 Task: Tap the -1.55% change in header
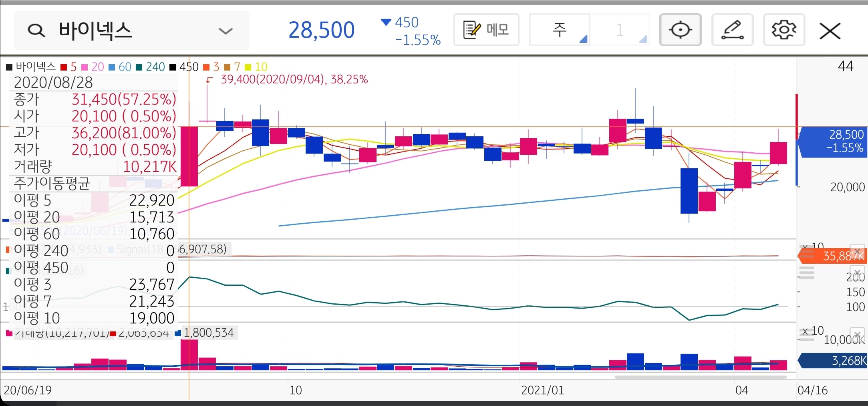click(418, 40)
